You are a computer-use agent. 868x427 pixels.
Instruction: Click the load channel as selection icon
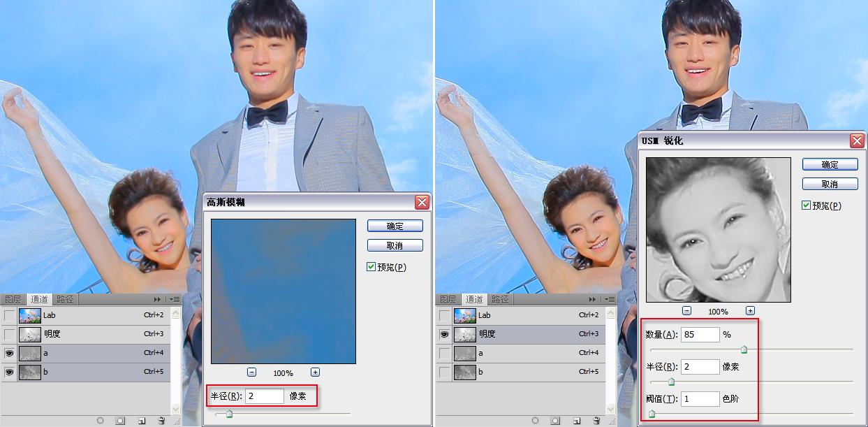[x=100, y=421]
